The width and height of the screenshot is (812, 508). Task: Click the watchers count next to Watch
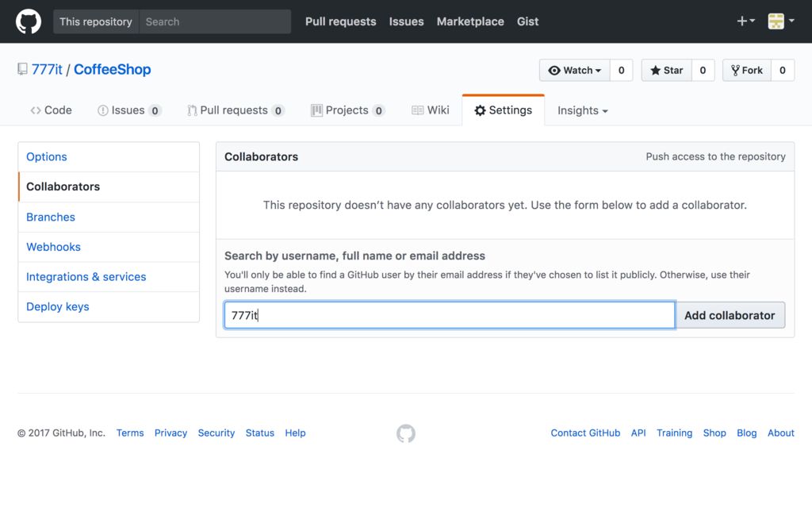(x=622, y=71)
